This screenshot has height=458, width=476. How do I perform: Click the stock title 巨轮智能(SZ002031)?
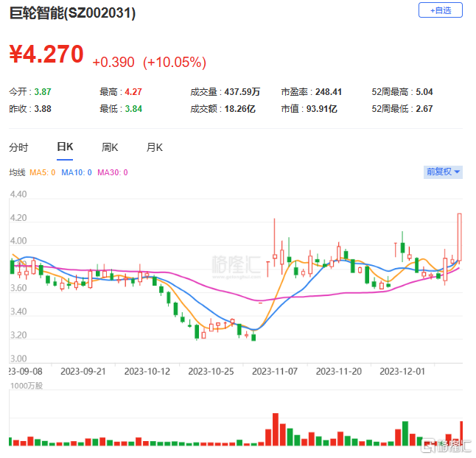[x=72, y=13]
